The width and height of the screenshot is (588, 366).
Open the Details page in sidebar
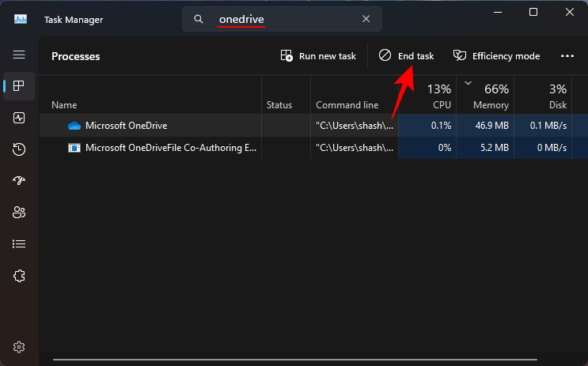click(19, 244)
